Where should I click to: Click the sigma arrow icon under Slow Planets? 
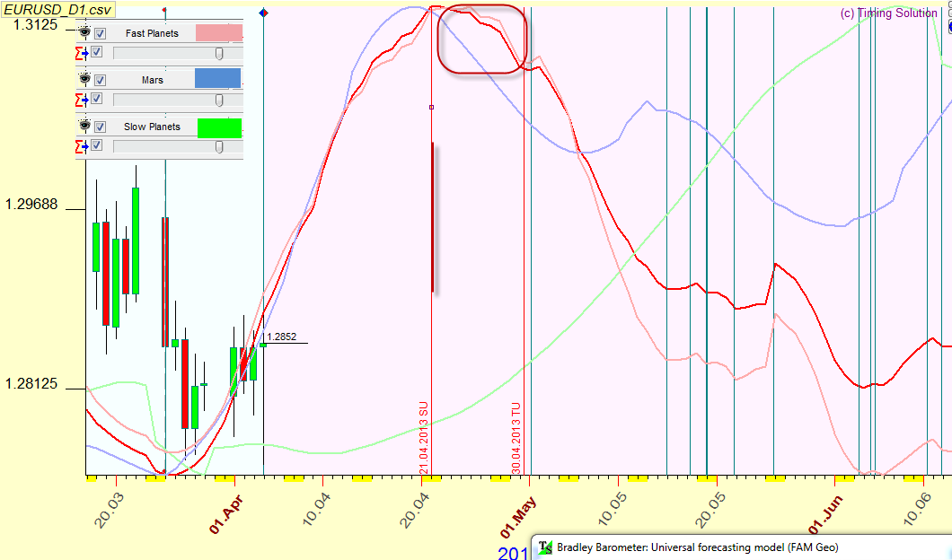83,145
